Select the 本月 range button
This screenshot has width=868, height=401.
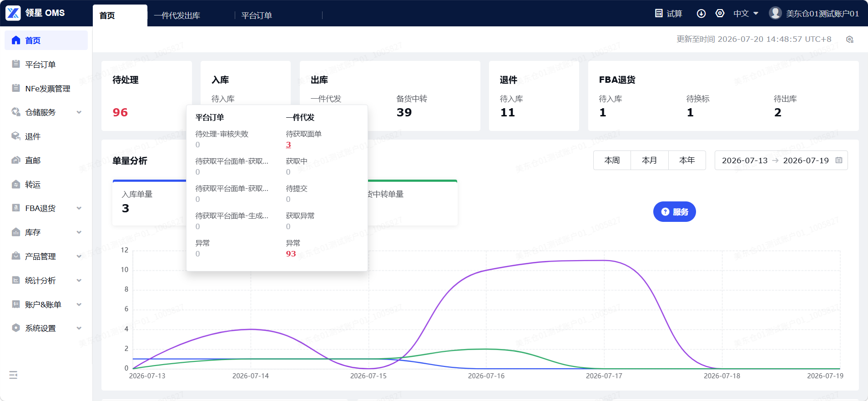click(649, 160)
